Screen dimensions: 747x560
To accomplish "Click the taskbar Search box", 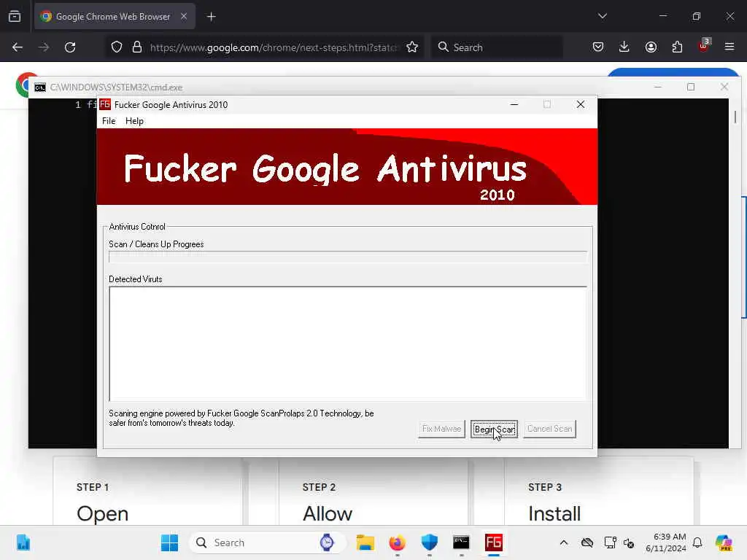I will click(x=267, y=542).
